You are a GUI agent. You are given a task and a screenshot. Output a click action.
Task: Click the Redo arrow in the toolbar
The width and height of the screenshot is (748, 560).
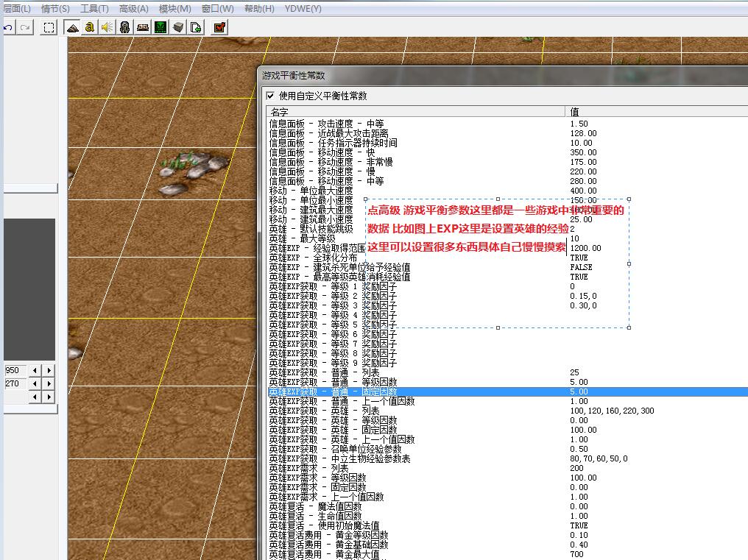[x=24, y=27]
